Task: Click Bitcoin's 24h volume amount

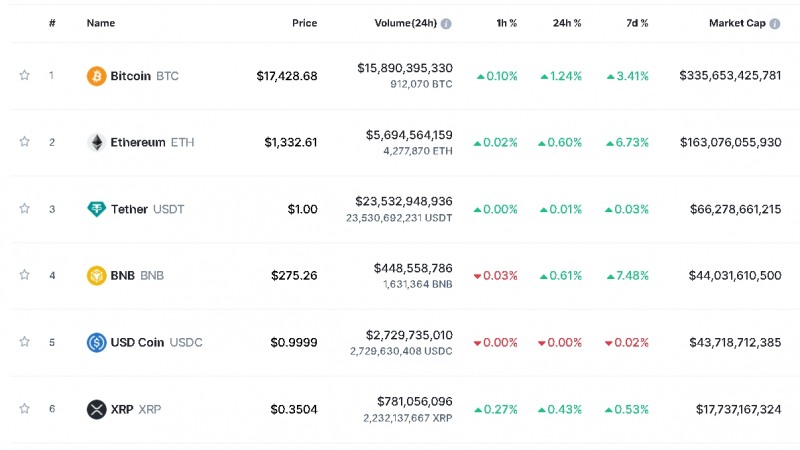Action: click(404, 68)
